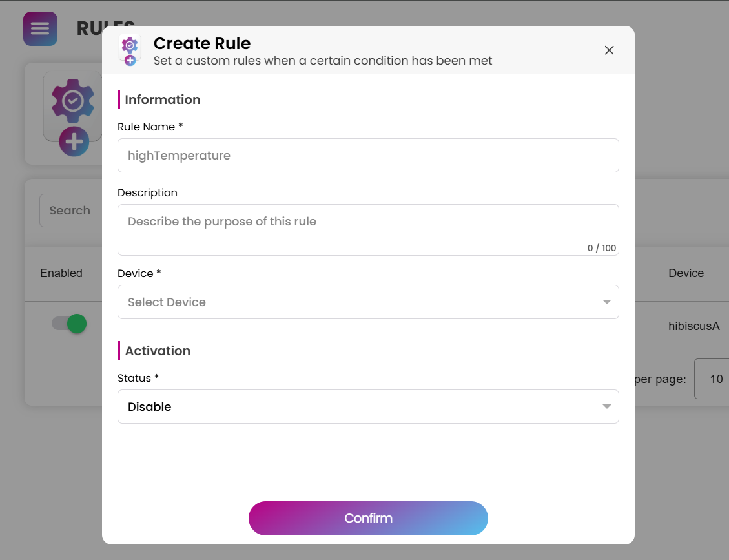Click the 0 / 100 character counter
Image resolution: width=729 pixels, height=560 pixels.
point(602,248)
